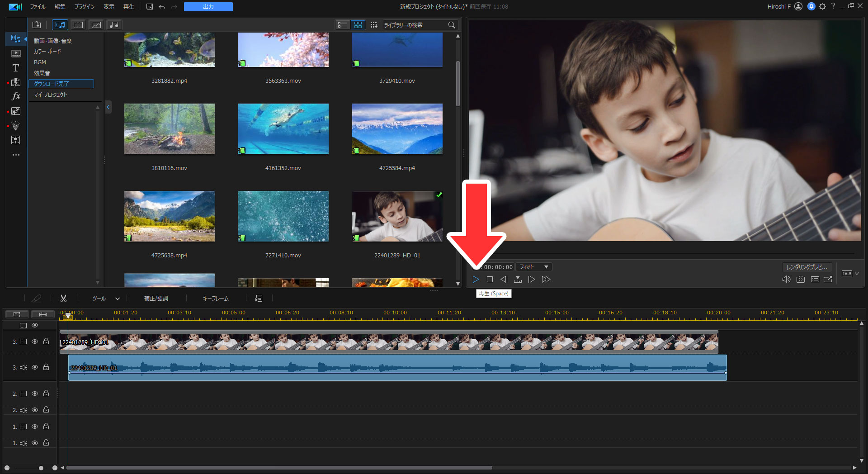Open the fx Effect Room
This screenshot has width=868, height=474.
[16, 96]
